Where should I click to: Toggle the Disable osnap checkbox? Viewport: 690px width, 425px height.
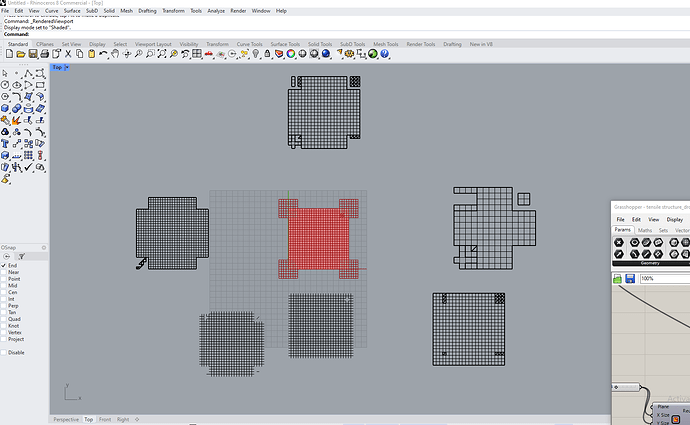(x=4, y=352)
